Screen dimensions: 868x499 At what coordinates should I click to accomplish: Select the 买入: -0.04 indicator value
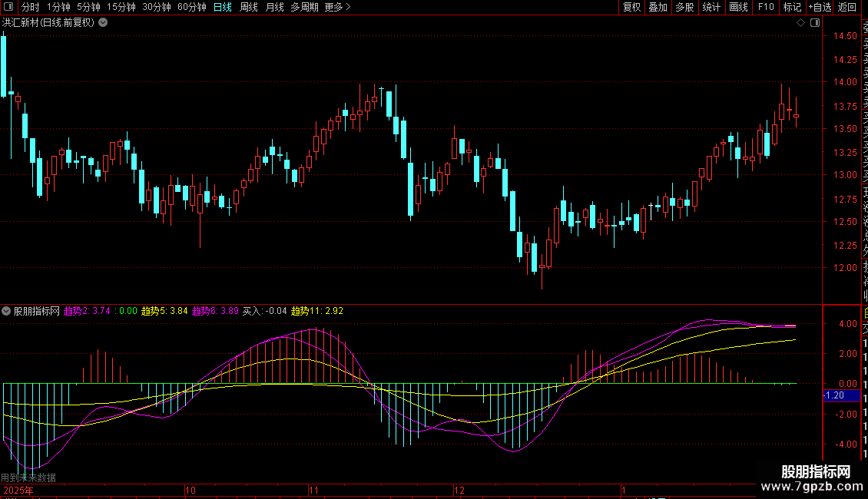(264, 311)
